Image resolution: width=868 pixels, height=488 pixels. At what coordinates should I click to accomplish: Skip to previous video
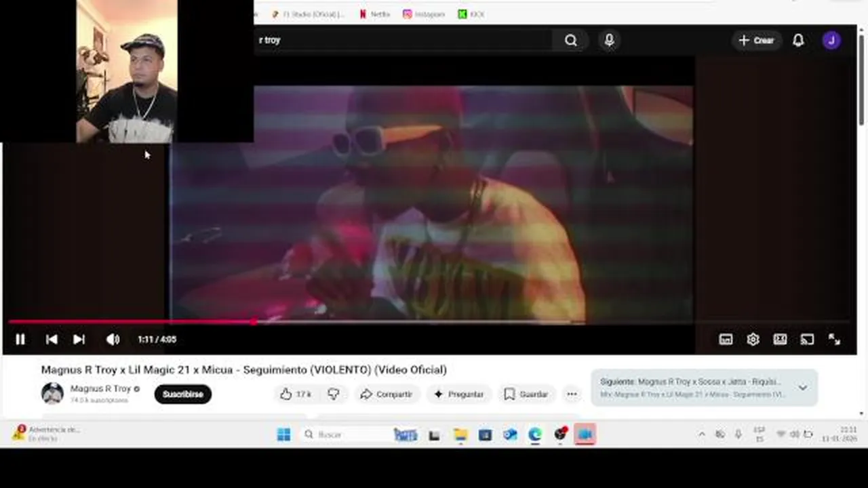point(52,340)
